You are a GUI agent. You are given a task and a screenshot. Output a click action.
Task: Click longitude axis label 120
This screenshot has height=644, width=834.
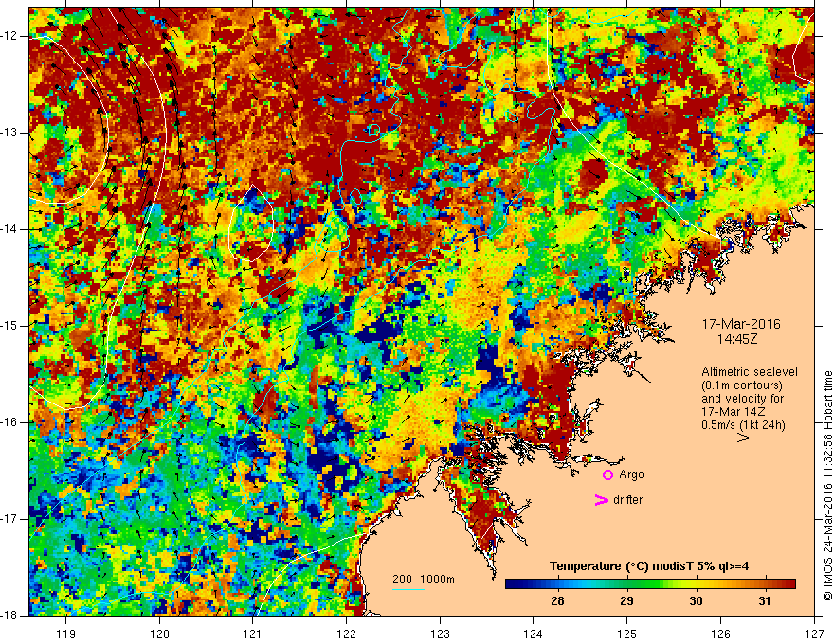(x=159, y=634)
